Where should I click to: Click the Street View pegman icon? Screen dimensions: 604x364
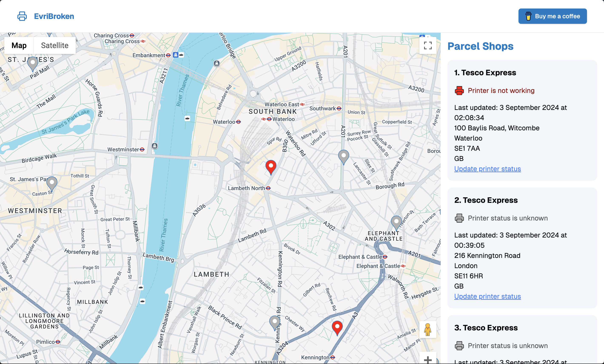coord(427,329)
